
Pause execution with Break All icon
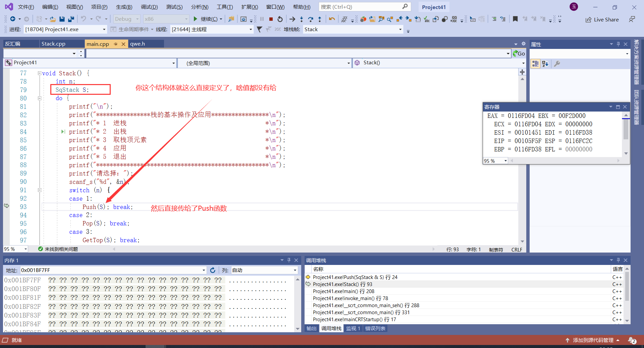click(262, 19)
